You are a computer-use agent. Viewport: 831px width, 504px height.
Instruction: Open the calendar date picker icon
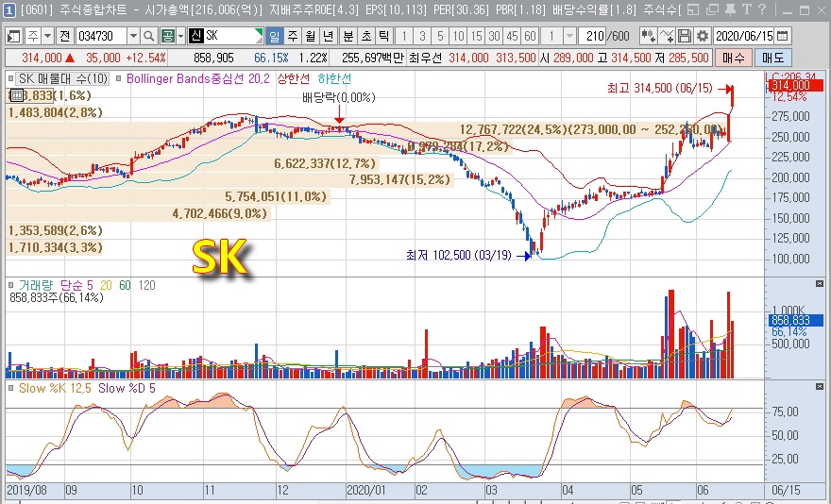(x=782, y=36)
